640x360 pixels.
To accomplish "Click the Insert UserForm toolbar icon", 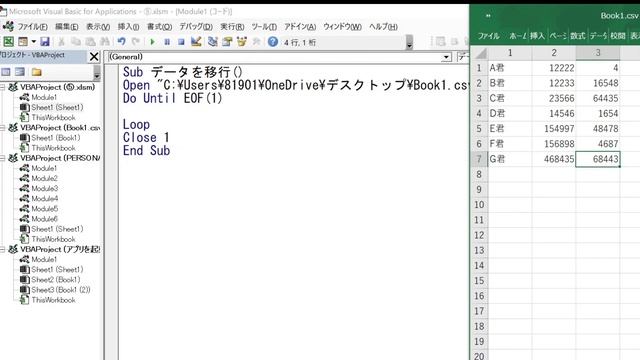I will (23, 41).
